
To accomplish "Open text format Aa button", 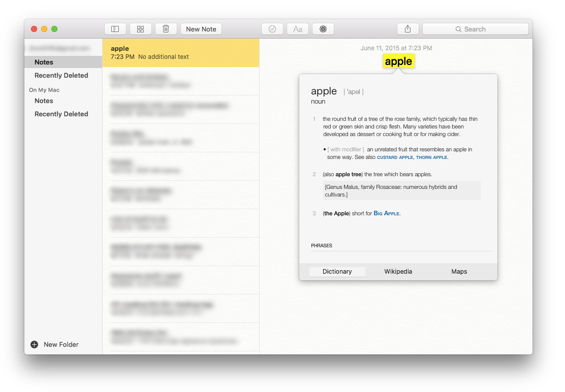I will [298, 29].
